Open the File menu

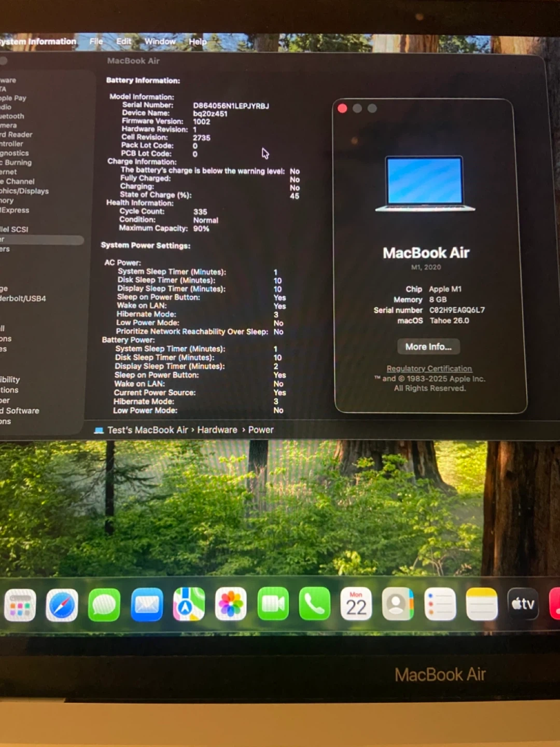pyautogui.click(x=96, y=41)
